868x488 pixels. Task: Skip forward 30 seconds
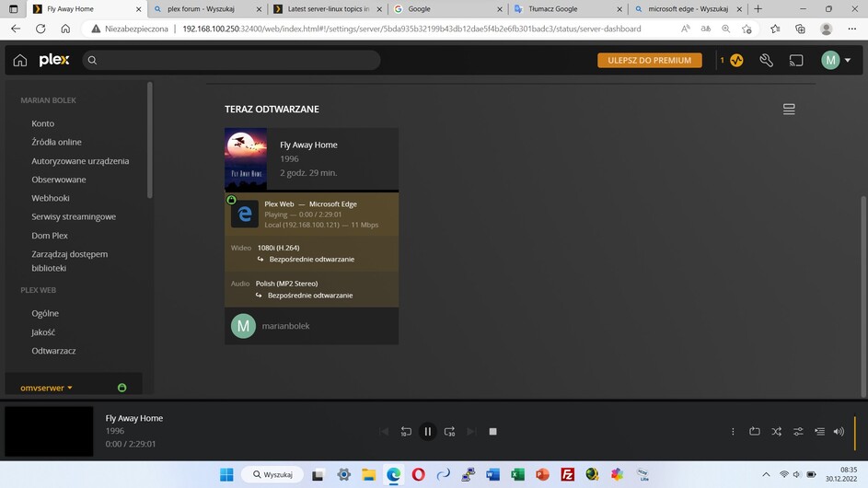(449, 432)
